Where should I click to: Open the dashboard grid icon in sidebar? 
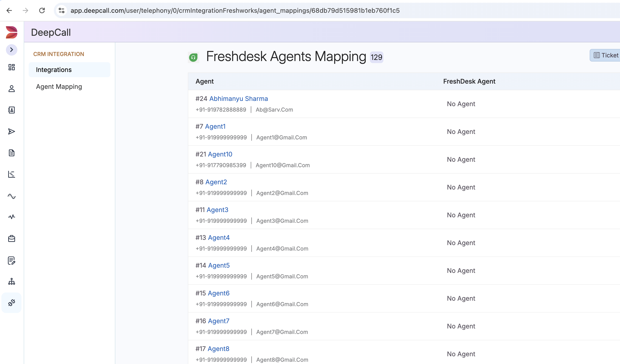click(x=11, y=67)
